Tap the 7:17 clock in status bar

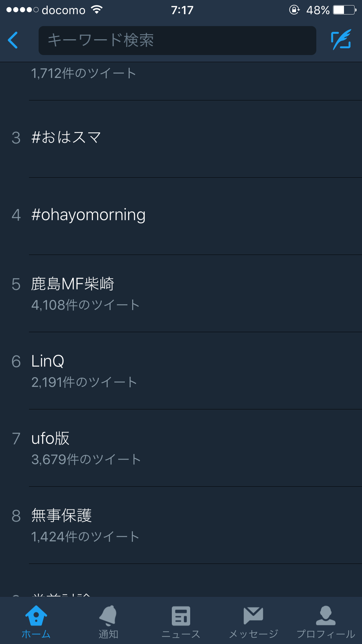point(182,10)
